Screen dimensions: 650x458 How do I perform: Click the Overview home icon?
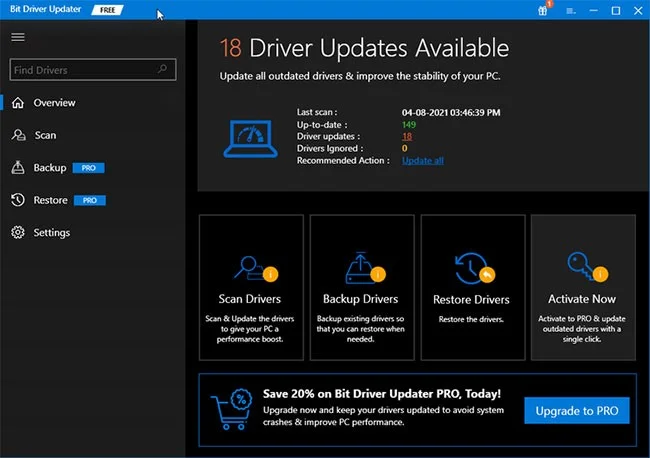[18, 102]
